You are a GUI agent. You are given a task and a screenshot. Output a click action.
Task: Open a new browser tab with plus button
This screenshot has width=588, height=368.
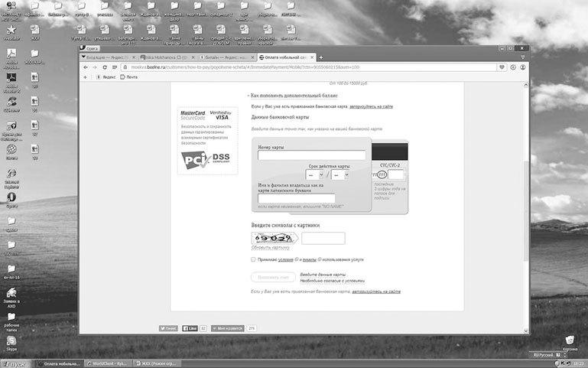pyautogui.click(x=320, y=57)
